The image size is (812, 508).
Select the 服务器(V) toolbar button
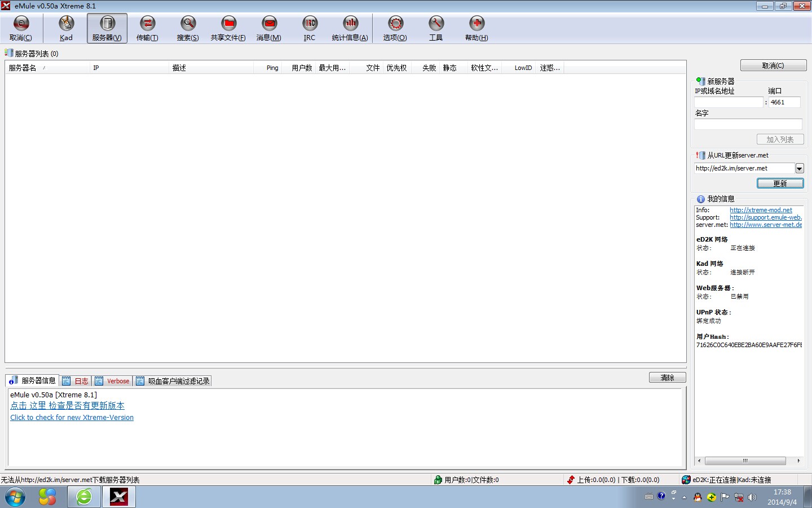(x=107, y=28)
